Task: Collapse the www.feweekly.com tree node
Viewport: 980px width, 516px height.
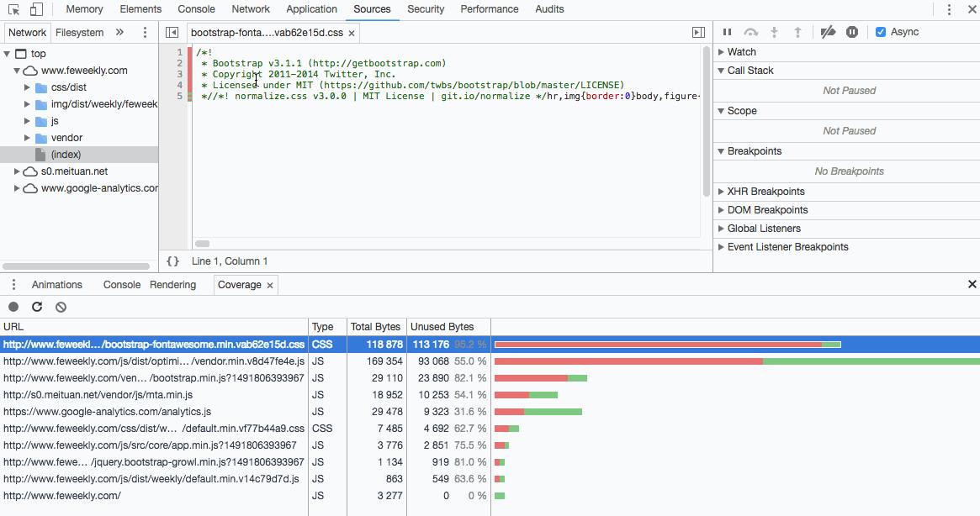Action: [19, 71]
